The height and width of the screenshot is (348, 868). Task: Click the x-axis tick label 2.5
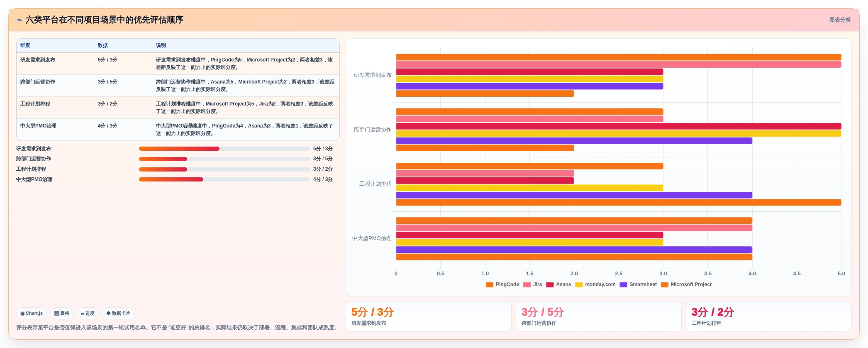[619, 274]
